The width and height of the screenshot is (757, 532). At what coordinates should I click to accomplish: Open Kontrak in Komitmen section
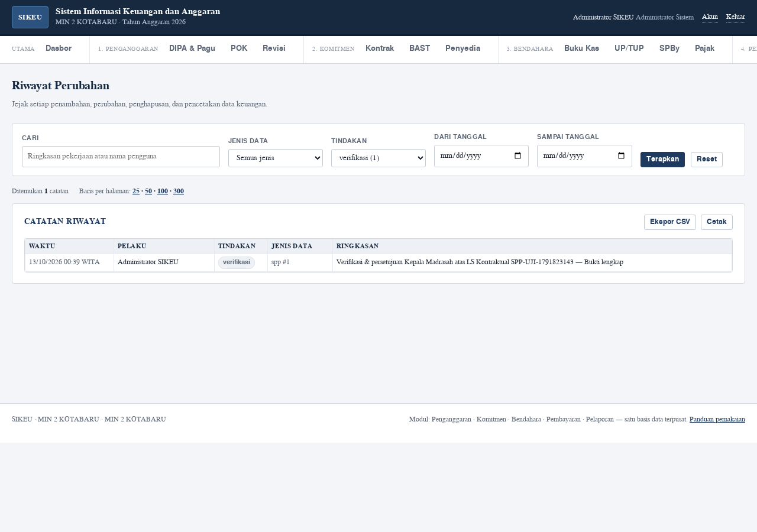(380, 48)
